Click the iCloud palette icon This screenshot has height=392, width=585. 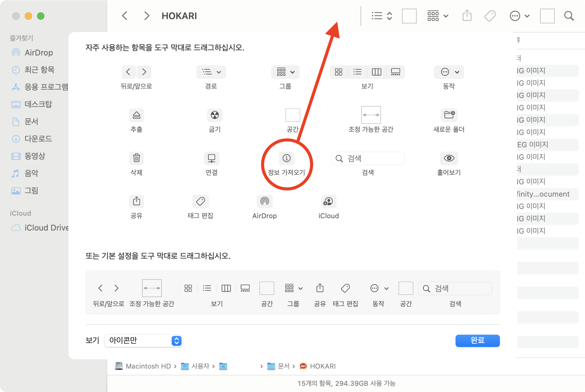point(329,202)
